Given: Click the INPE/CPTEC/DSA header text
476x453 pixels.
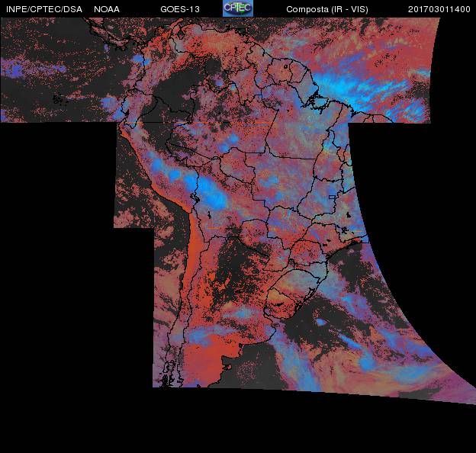Looking at the screenshot, I should coord(44,9).
